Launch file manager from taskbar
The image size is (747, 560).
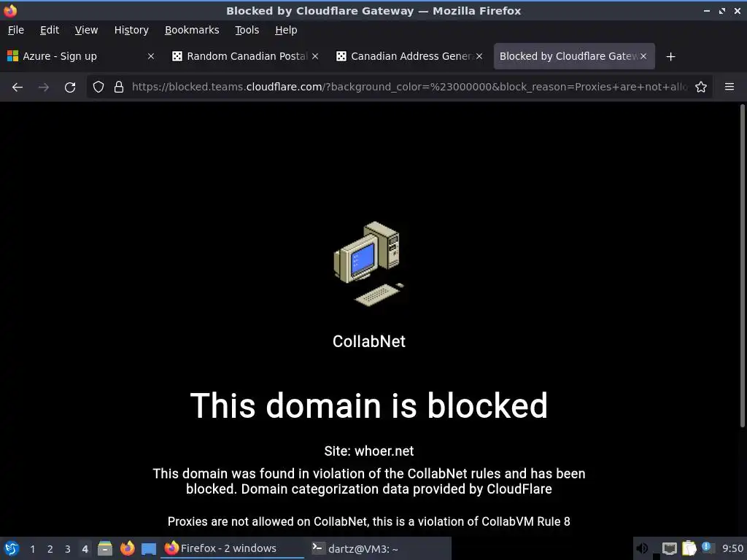point(105,548)
